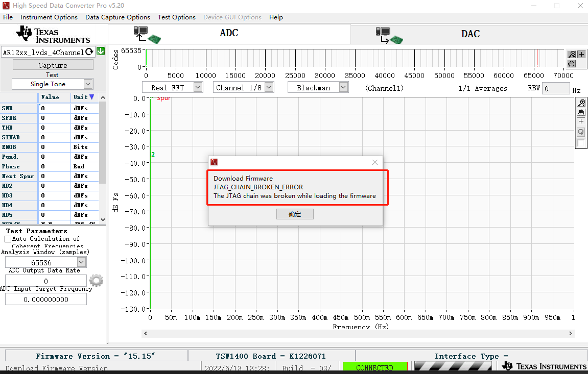Switch to the ADC tab
Image resolution: width=588 pixels, height=374 pixels.
(229, 33)
